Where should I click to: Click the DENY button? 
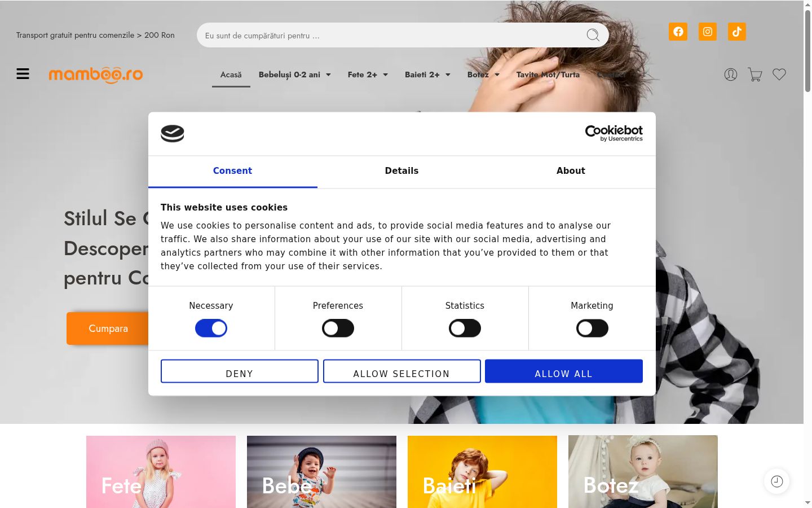pos(240,371)
